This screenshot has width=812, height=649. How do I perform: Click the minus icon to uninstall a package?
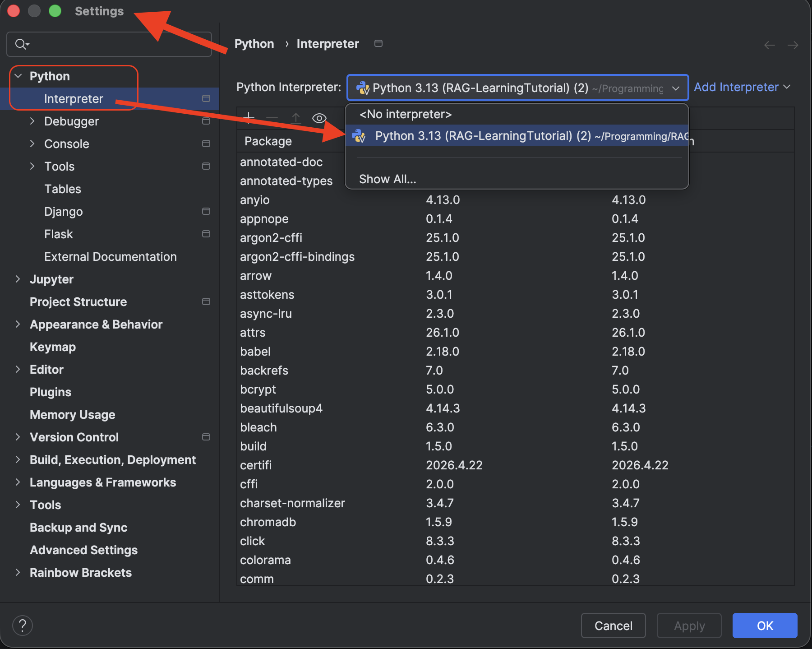272,118
